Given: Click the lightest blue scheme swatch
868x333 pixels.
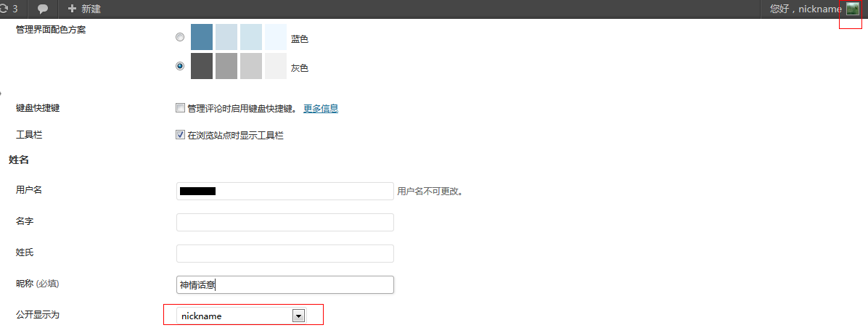Looking at the screenshot, I should click(x=276, y=37).
